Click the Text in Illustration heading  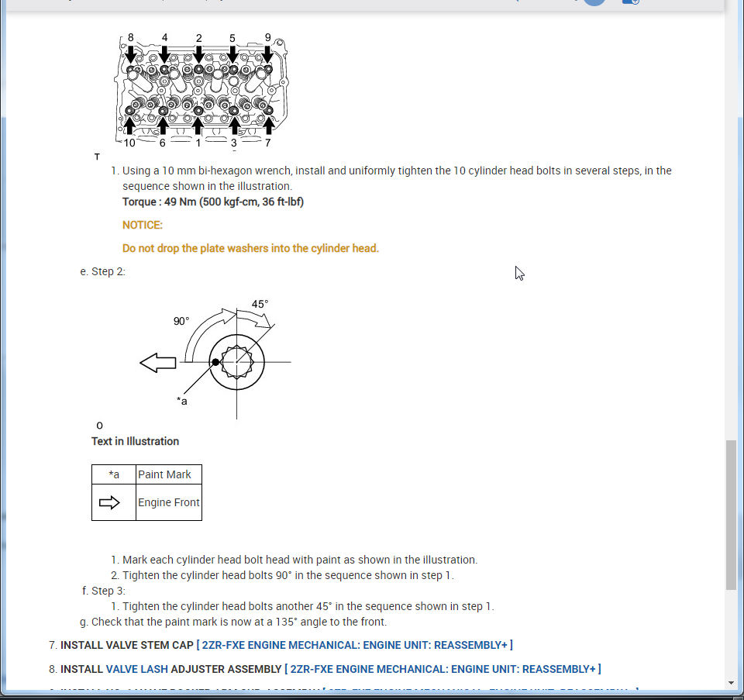(x=135, y=441)
